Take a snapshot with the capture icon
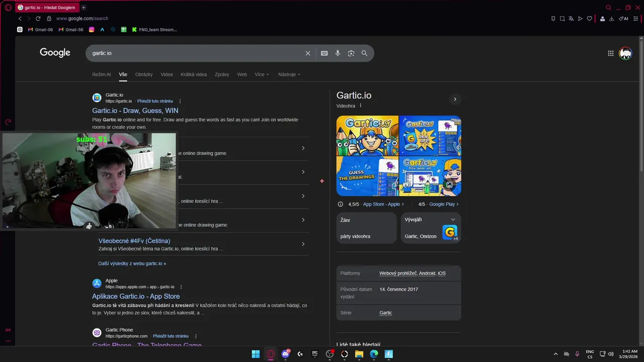 click(562, 19)
